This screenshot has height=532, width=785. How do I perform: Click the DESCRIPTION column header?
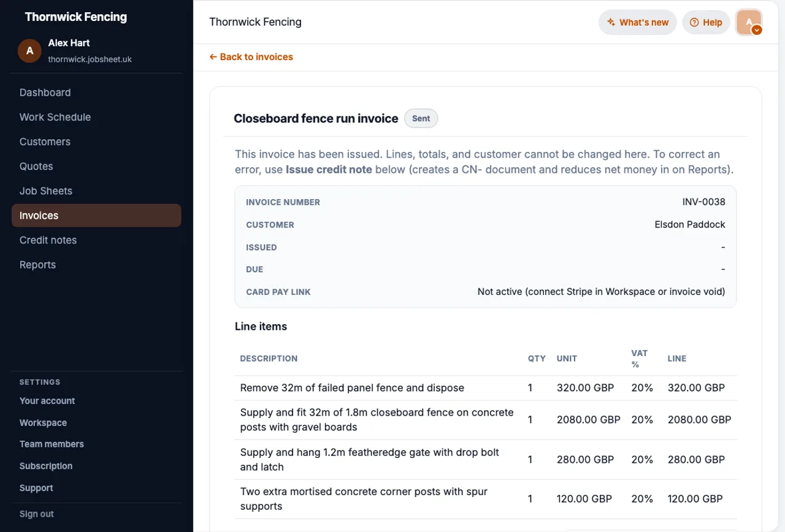pos(269,359)
